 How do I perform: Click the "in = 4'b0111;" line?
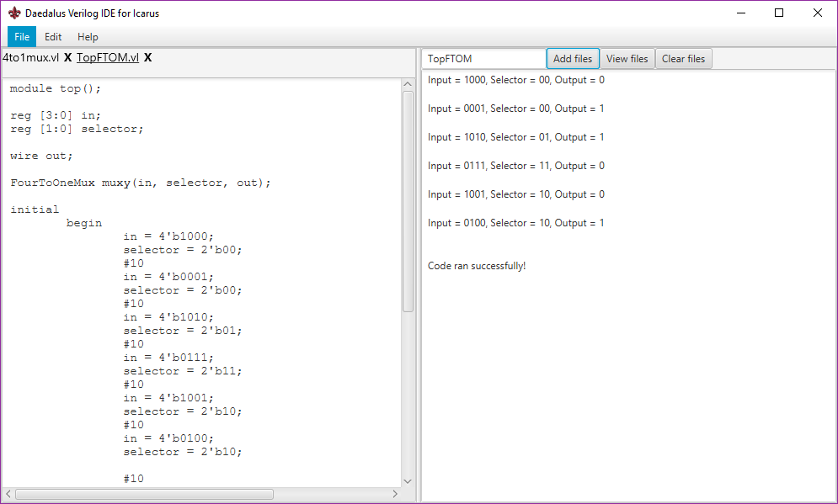point(168,358)
